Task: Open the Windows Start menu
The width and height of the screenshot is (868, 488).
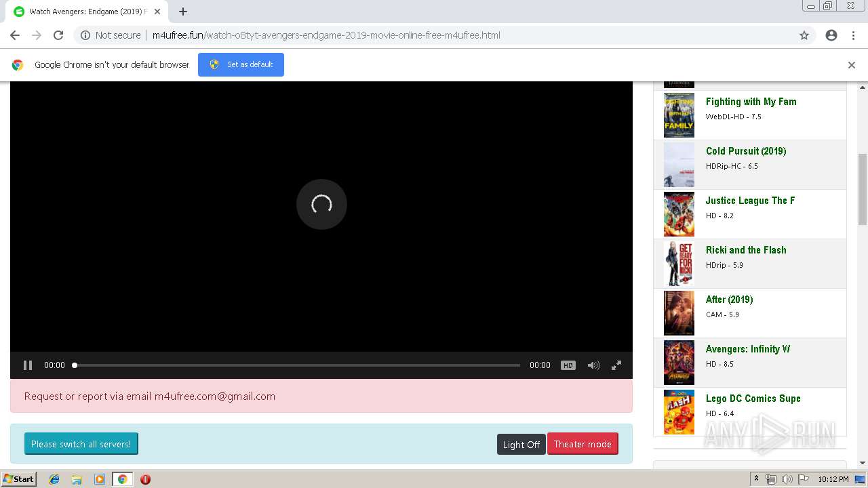Action: tap(18, 479)
